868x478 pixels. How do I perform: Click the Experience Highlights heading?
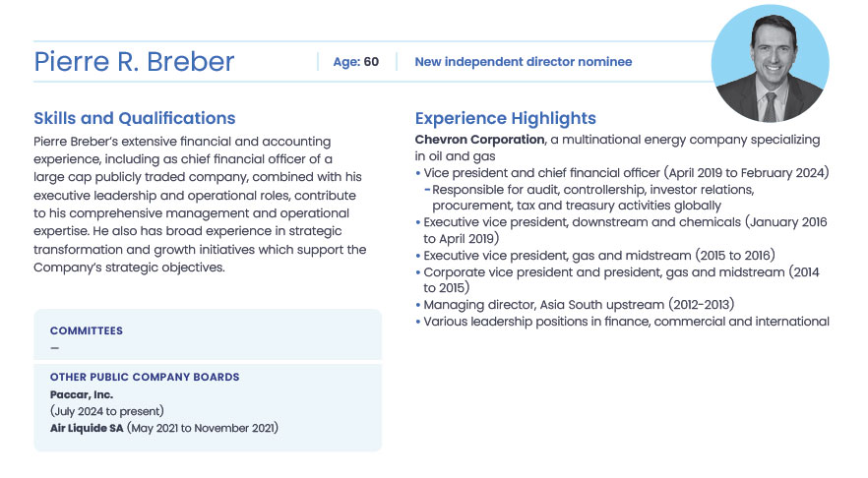point(505,119)
